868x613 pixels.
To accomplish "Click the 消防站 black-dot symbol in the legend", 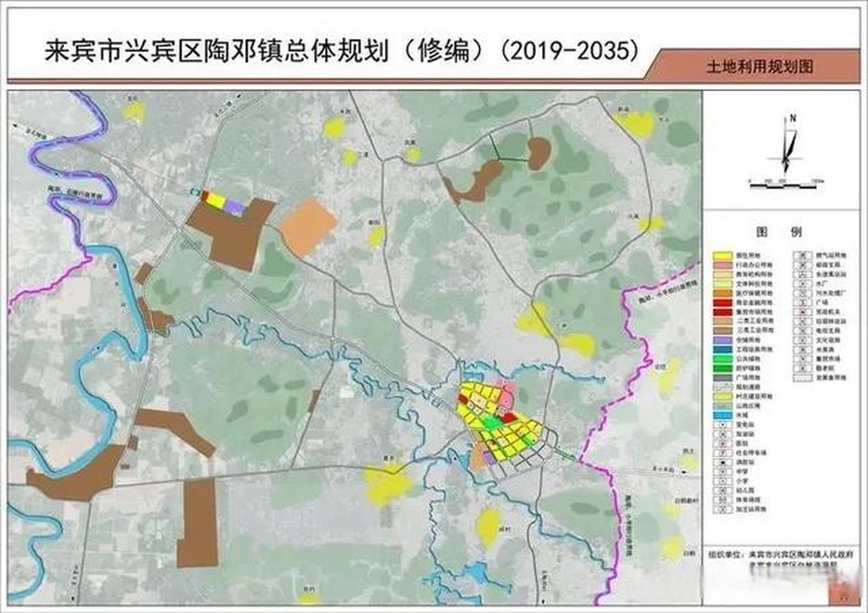I will pyautogui.click(x=722, y=462).
